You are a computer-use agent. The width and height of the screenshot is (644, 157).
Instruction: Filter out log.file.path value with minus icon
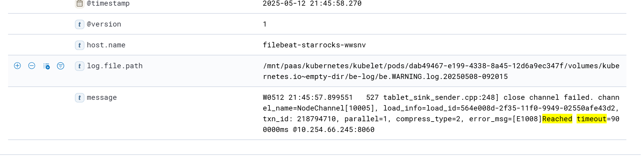coord(32,66)
